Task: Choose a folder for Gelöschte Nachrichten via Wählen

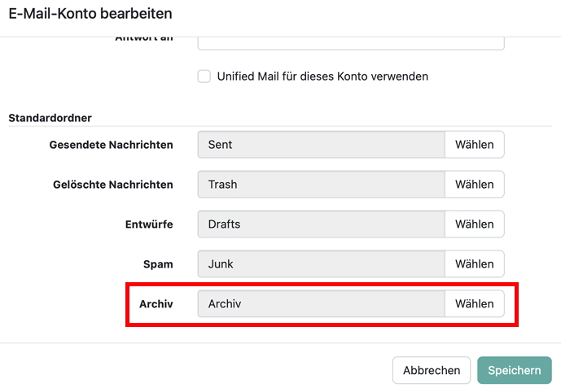Action: pos(474,185)
